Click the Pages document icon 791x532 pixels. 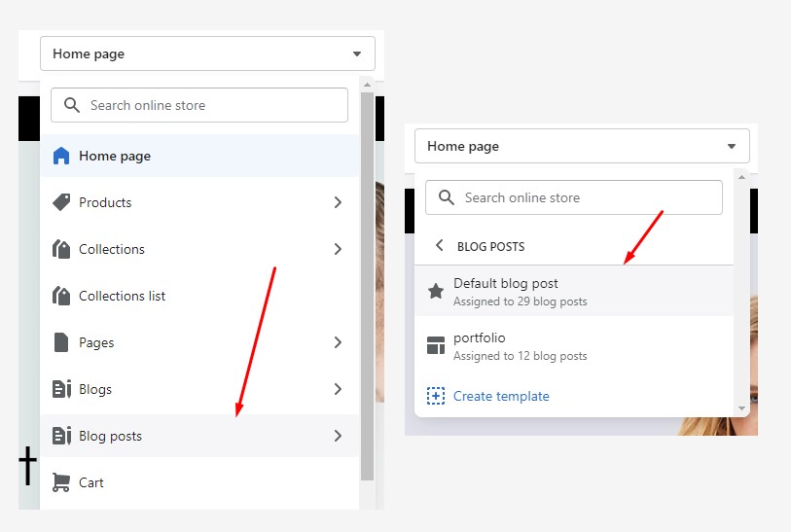(61, 342)
